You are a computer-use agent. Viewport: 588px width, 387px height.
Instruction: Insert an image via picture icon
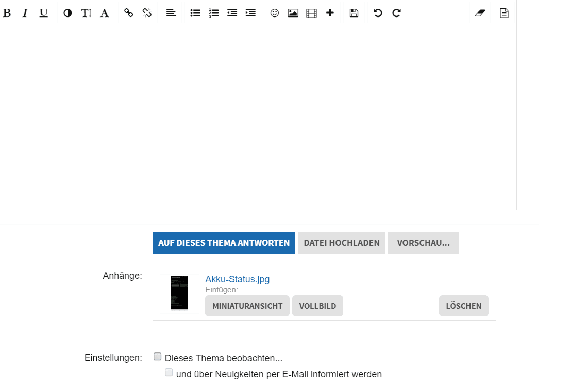click(293, 13)
